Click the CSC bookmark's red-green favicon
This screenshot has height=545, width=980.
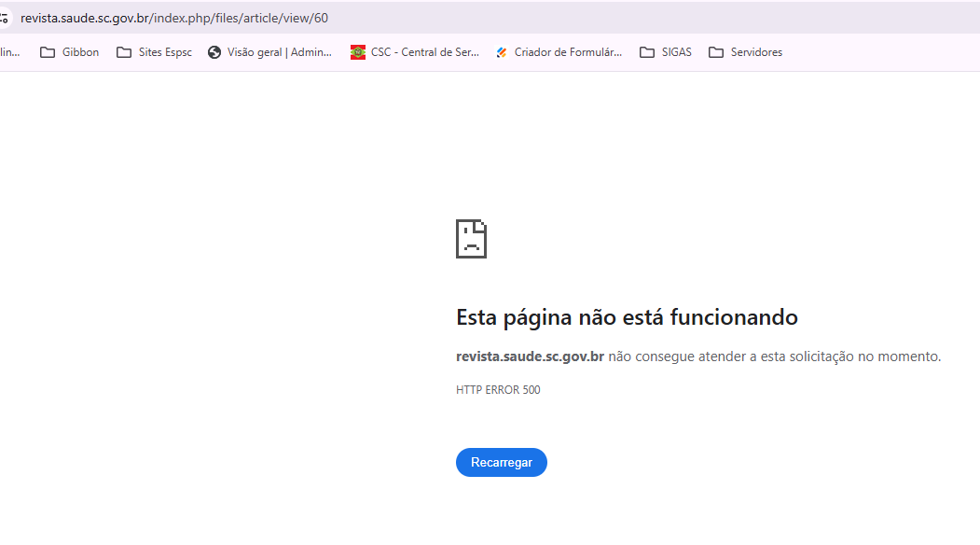coord(358,52)
